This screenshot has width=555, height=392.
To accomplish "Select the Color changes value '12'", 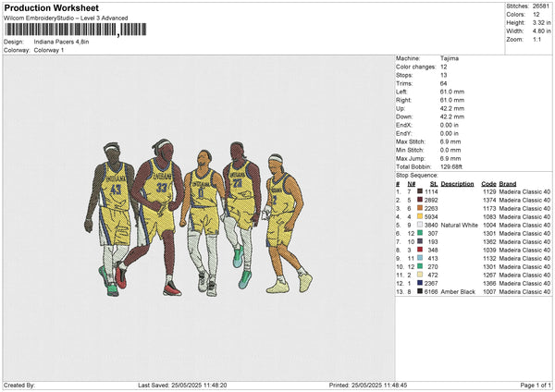I will click(x=443, y=67).
